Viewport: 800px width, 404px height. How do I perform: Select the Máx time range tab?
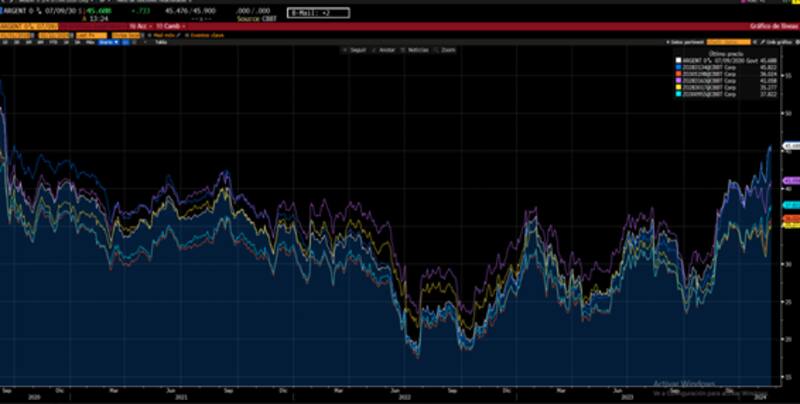click(x=92, y=42)
